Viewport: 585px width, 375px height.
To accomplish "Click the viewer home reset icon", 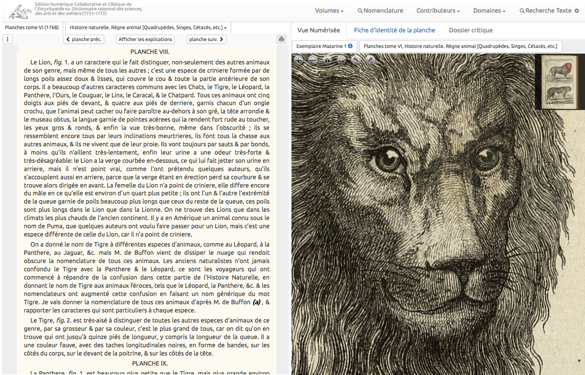I will click(x=327, y=60).
